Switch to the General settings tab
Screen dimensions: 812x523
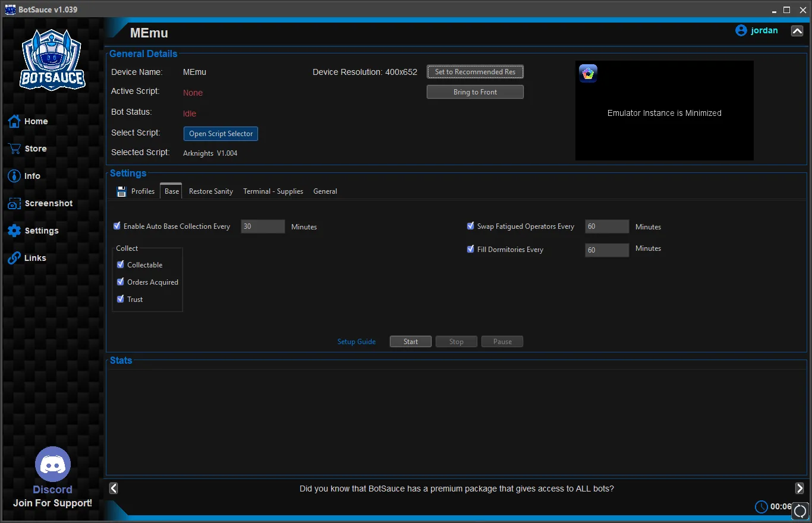coord(325,191)
